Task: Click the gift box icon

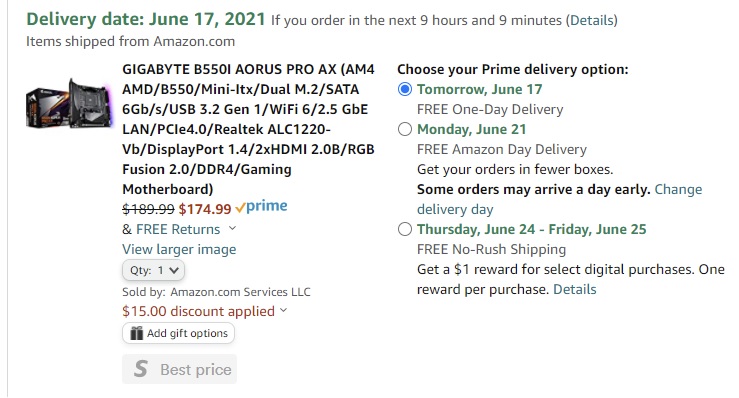Action: [x=136, y=333]
